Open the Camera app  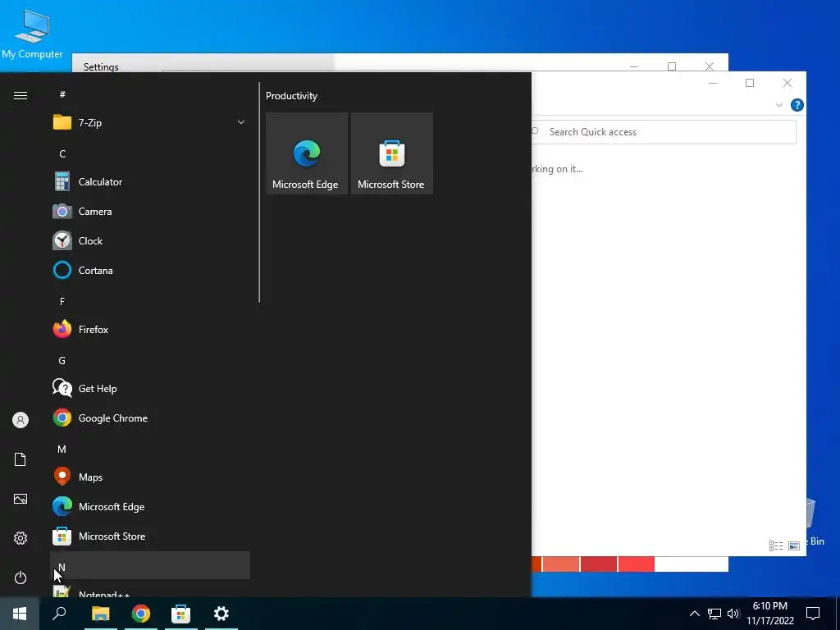(x=150, y=211)
